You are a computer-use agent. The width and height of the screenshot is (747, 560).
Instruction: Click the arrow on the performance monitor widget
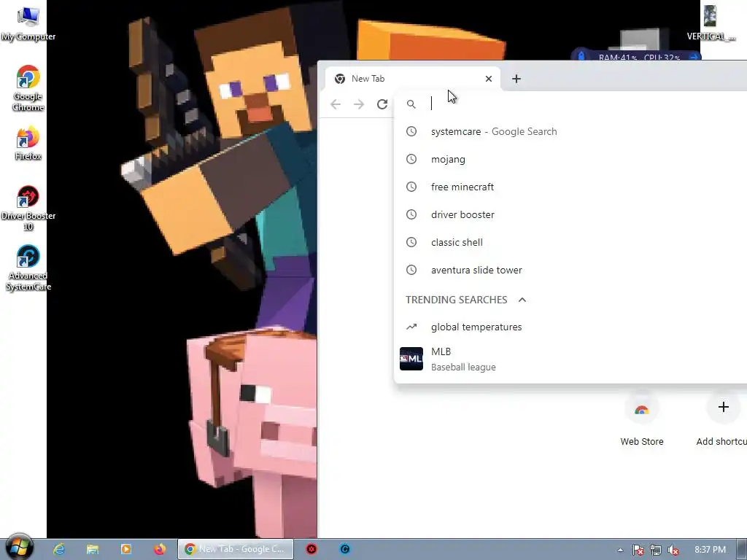tap(694, 57)
